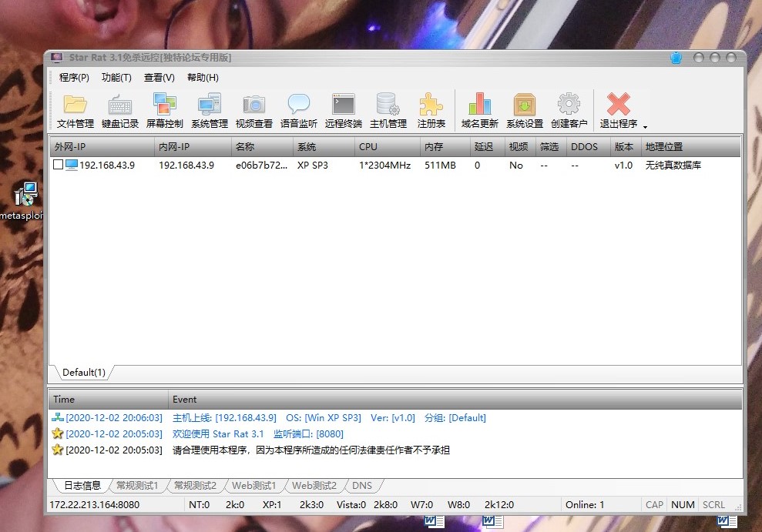
Task: Click the Star Rat app icon in title bar
Action: tap(57, 58)
